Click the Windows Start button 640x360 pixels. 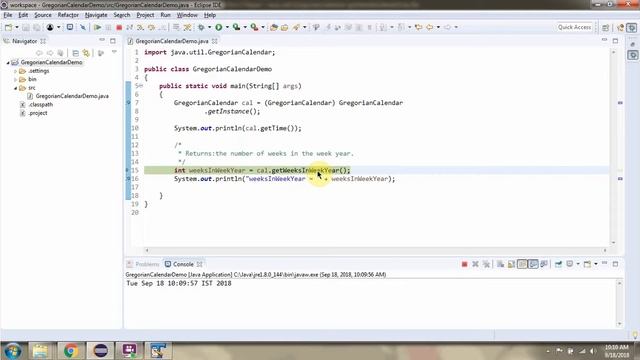point(12,351)
